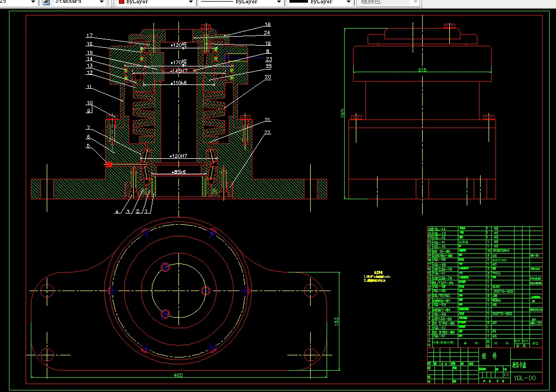Open the ByLayer lineweight dropdown
The height and width of the screenshot is (392, 556).
[348, 2]
